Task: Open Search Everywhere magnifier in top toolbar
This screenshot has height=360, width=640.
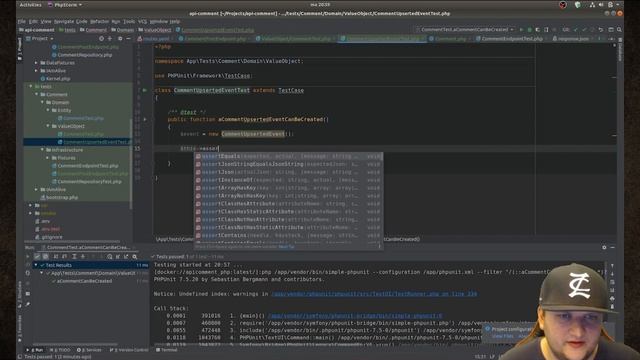Action: [x=619, y=30]
